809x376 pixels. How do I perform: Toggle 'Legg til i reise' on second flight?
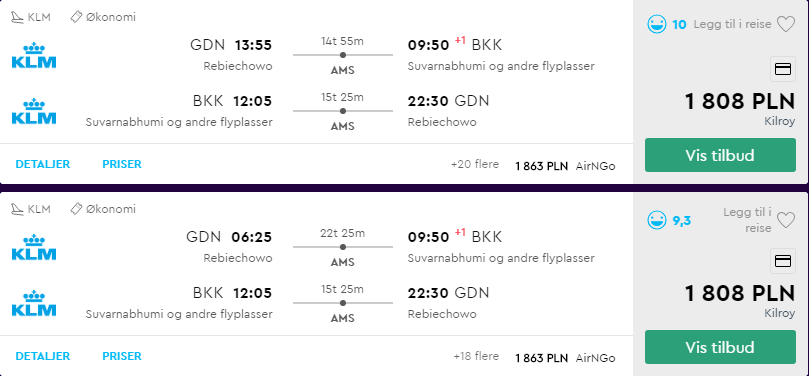coord(747,220)
